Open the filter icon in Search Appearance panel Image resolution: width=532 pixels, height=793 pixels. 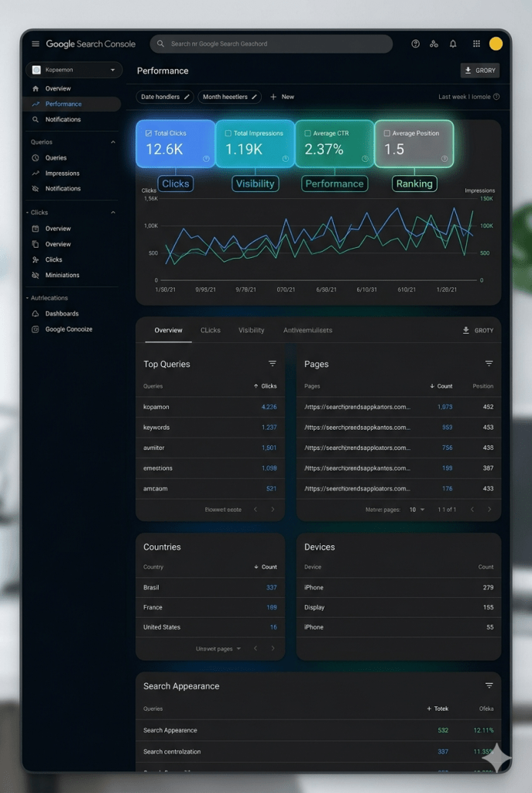[x=489, y=686]
